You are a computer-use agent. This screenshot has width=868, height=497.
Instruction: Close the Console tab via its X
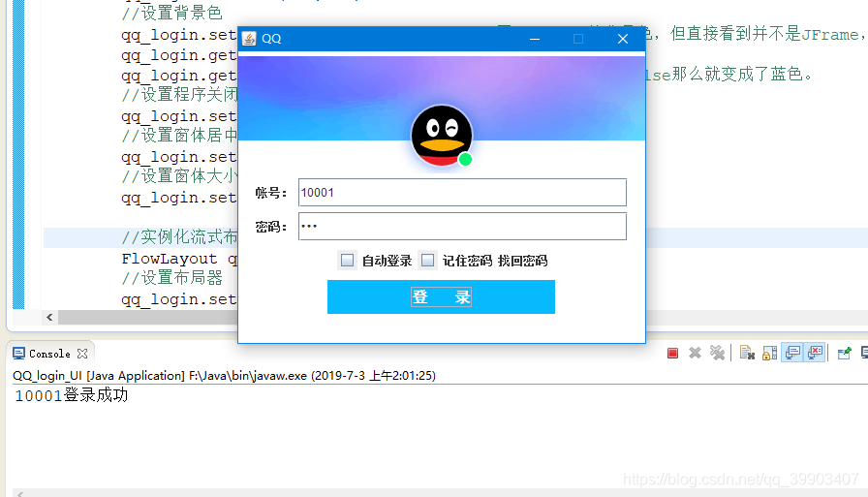click(x=82, y=354)
